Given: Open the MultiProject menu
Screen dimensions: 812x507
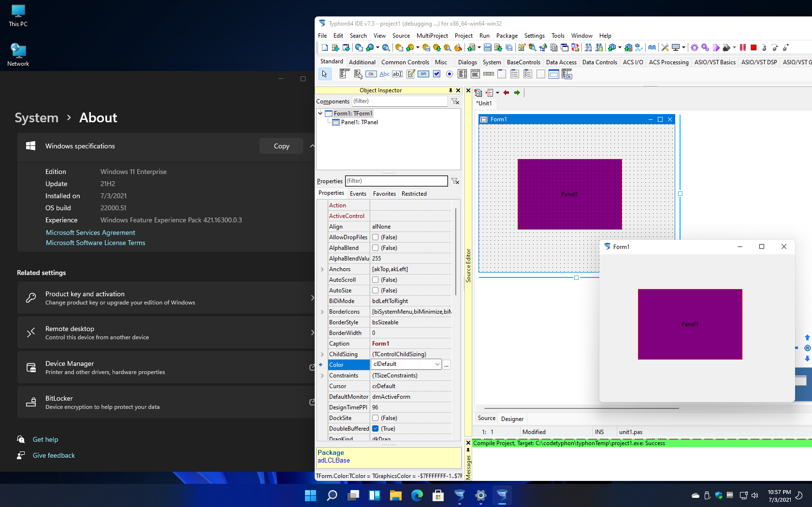Looking at the screenshot, I should (432, 36).
